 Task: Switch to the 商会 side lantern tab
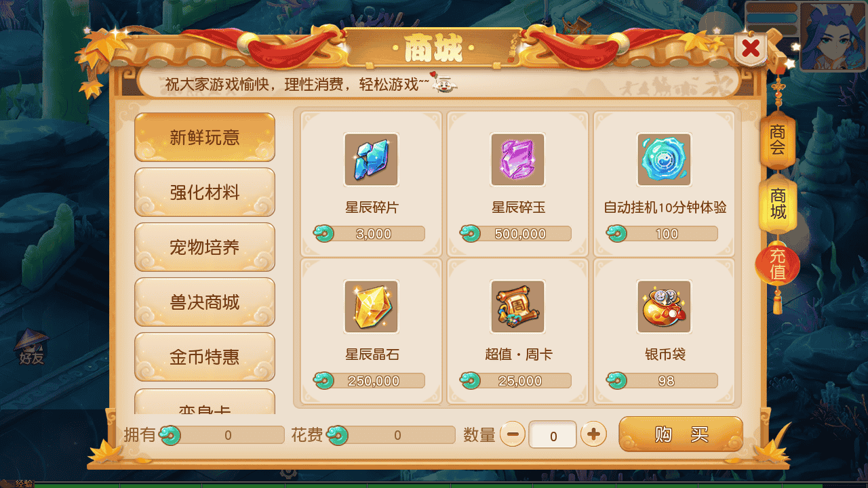click(778, 140)
